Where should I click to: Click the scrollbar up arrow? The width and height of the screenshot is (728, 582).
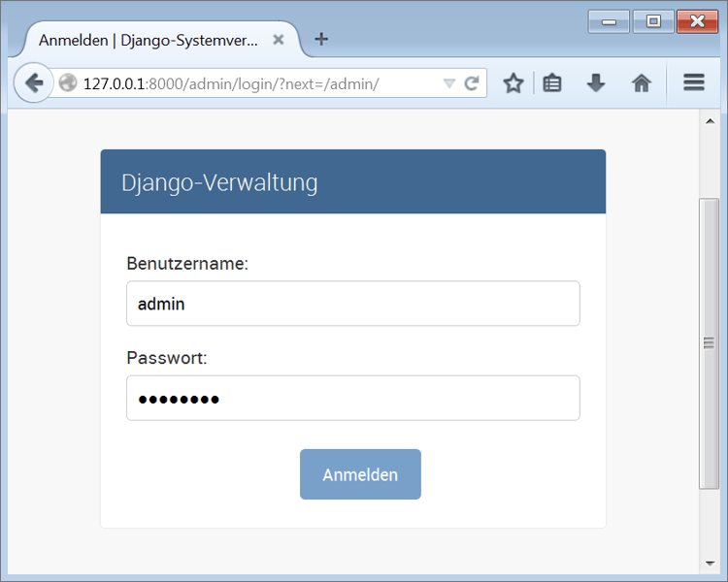click(x=709, y=120)
